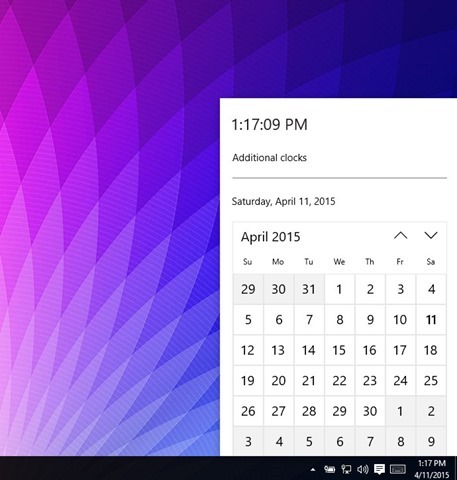This screenshot has height=480, width=457.
Task: Select today's date, April 11
Action: coord(431,320)
